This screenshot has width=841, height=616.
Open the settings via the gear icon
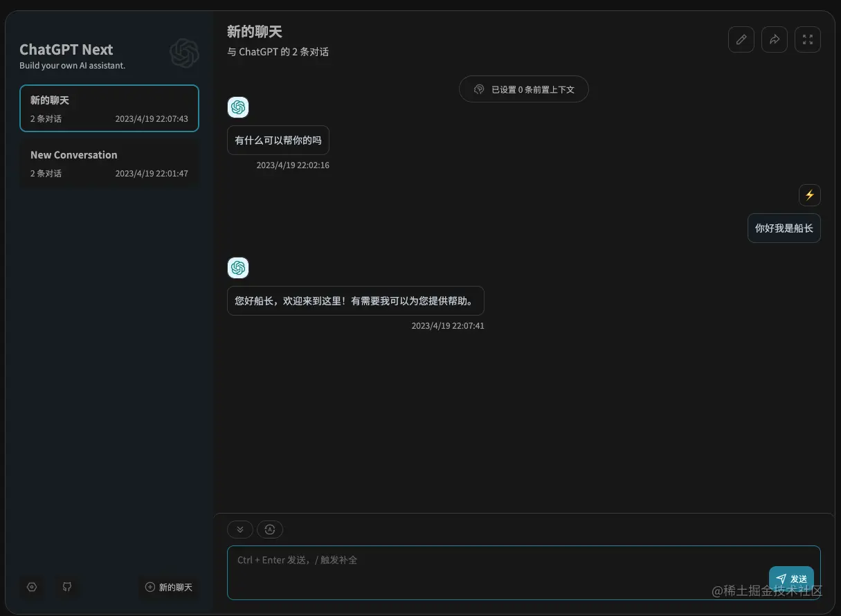pos(32,587)
